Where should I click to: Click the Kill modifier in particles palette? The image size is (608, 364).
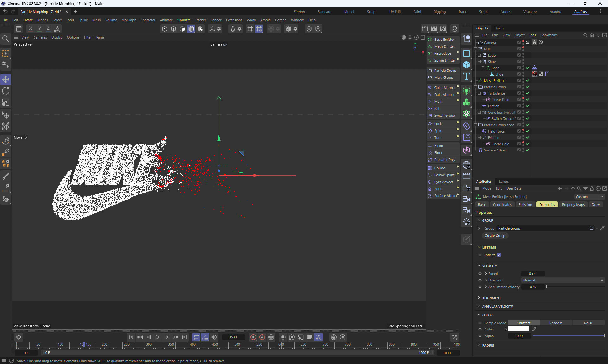coord(437,108)
